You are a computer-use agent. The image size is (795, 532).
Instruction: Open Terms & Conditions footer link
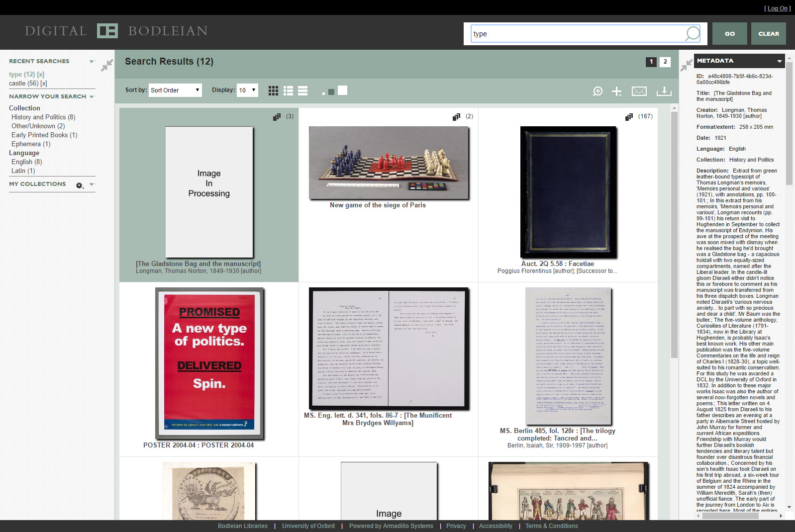point(552,526)
